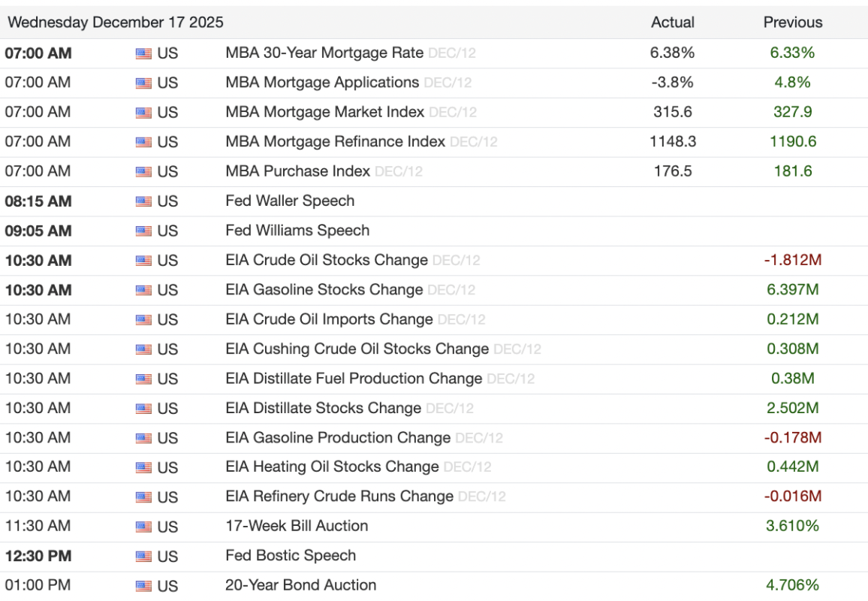This screenshot has width=868, height=601.
Task: Click the 4.706% previous bond auction value
Action: pyautogui.click(x=792, y=585)
